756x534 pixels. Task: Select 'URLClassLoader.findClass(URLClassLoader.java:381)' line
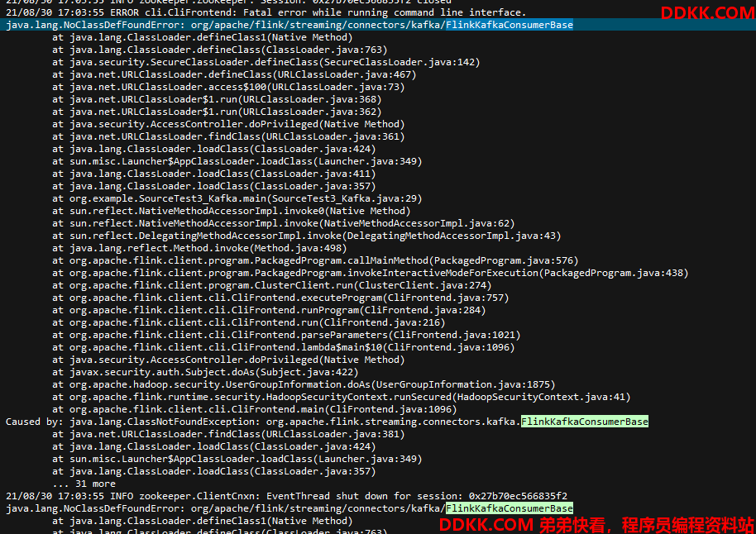click(x=228, y=435)
